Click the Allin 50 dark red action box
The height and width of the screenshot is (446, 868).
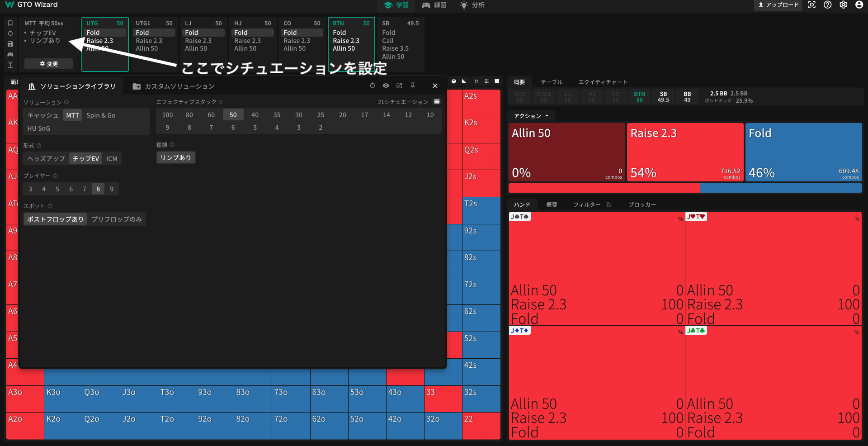[x=567, y=152]
